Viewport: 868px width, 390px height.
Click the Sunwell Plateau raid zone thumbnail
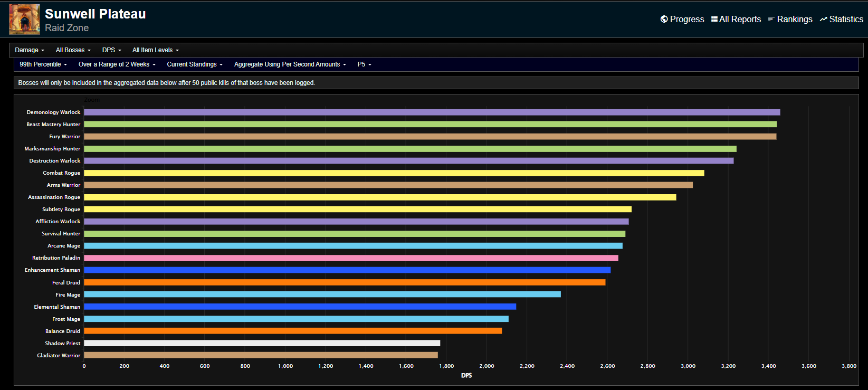coord(24,20)
